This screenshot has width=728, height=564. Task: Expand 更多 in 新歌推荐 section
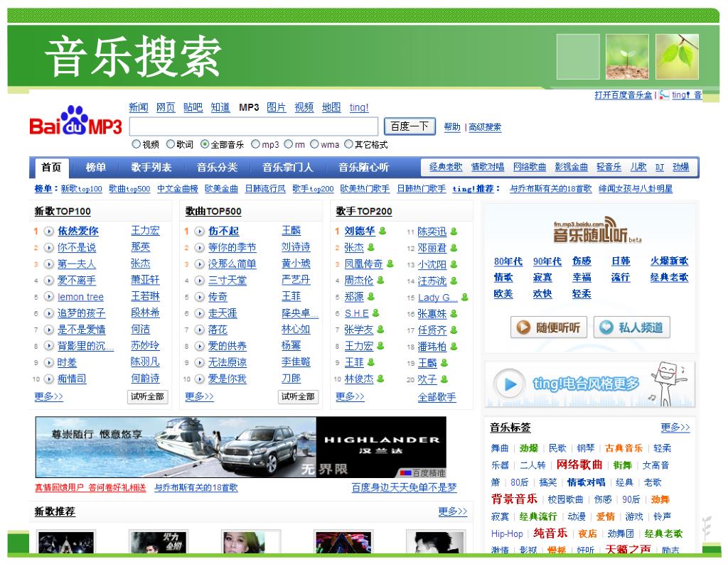[x=453, y=511]
